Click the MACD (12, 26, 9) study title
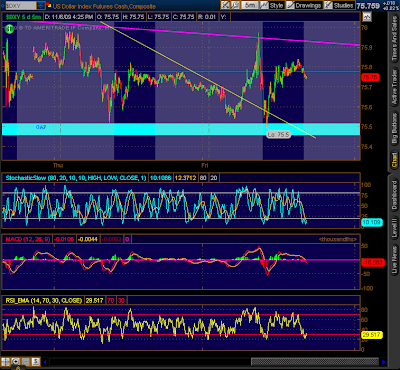The width and height of the screenshot is (400, 370). [27, 239]
